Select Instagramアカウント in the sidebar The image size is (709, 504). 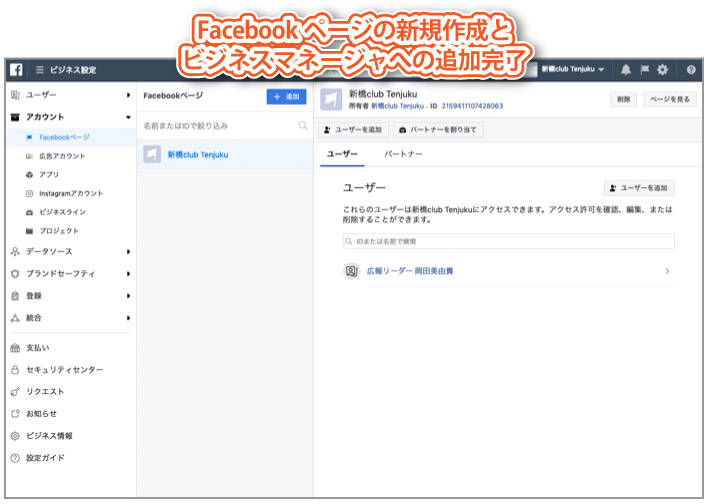pyautogui.click(x=71, y=193)
